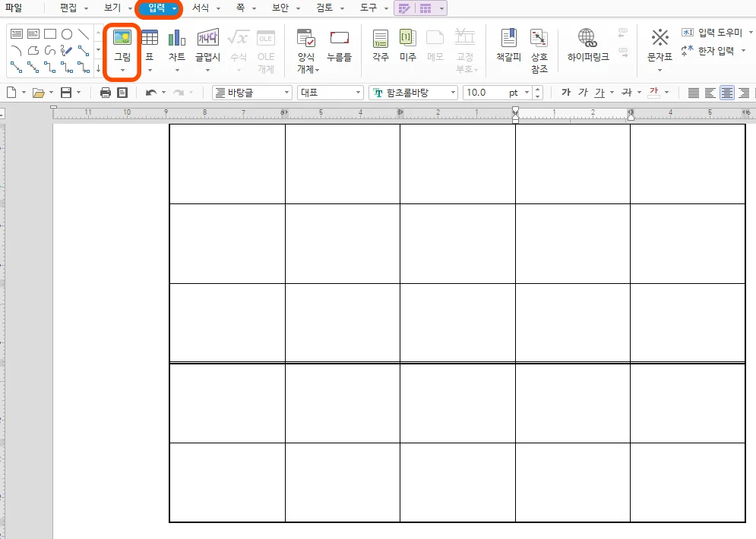Undo the last action
Screen dimensions: 756x539
click(x=151, y=93)
